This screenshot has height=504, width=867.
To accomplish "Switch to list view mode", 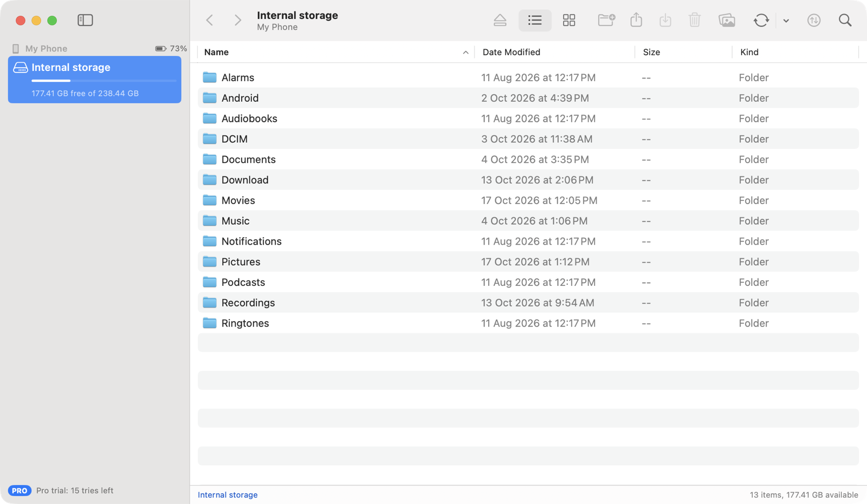I will 535,21.
